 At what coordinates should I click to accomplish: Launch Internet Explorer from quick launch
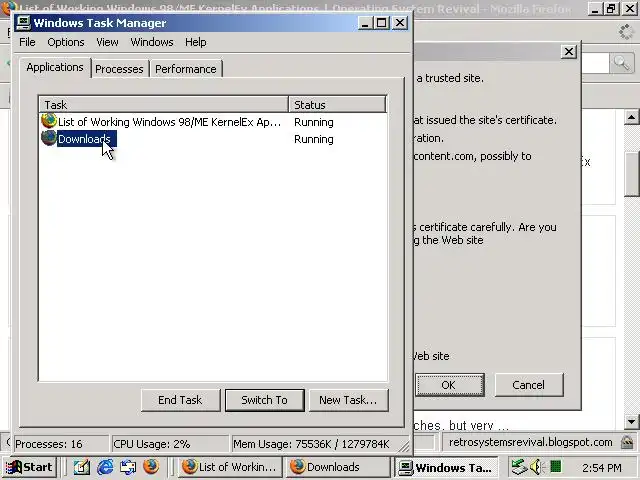[105, 467]
